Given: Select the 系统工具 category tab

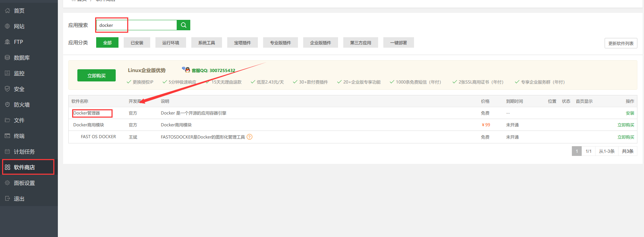Looking at the screenshot, I should click(x=207, y=42).
